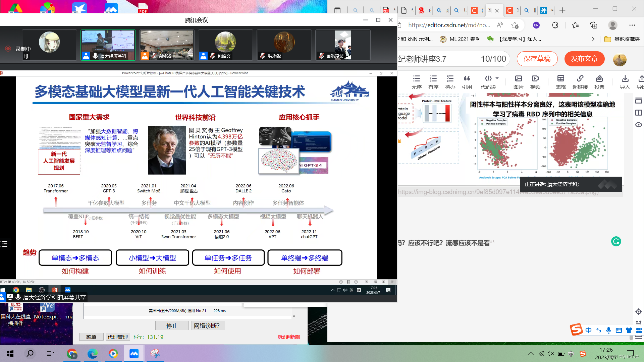Viewport: 644px width, 362px height.
Task: Click the proxy list scroll-down arrow
Action: 294,316
